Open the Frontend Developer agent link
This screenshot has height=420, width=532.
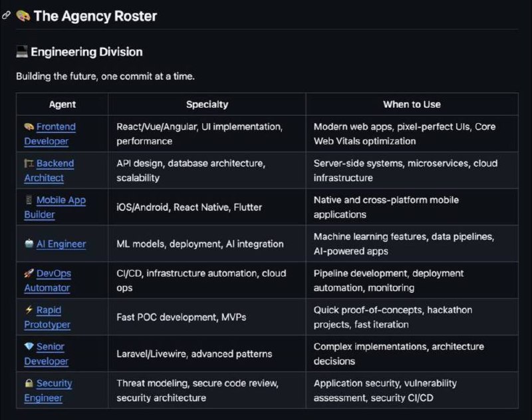tap(56, 126)
